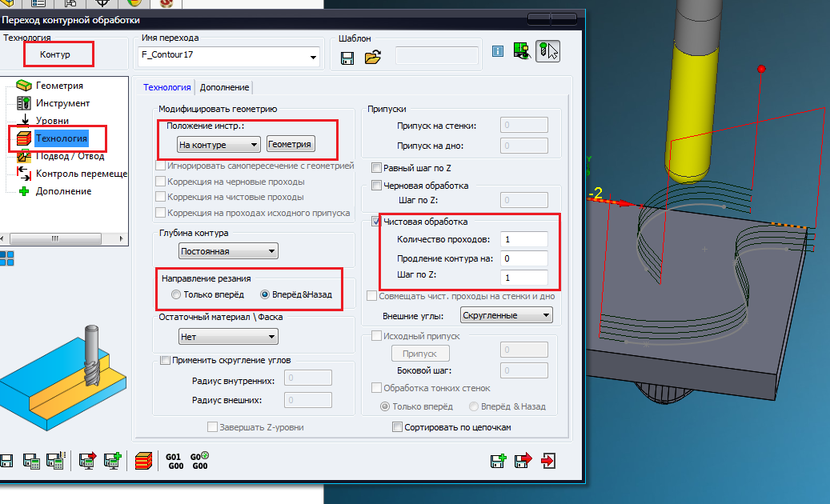Viewport: 830px width, 504px height.
Task: Open Внешние углы Скругленные dropdown
Action: 507,315
